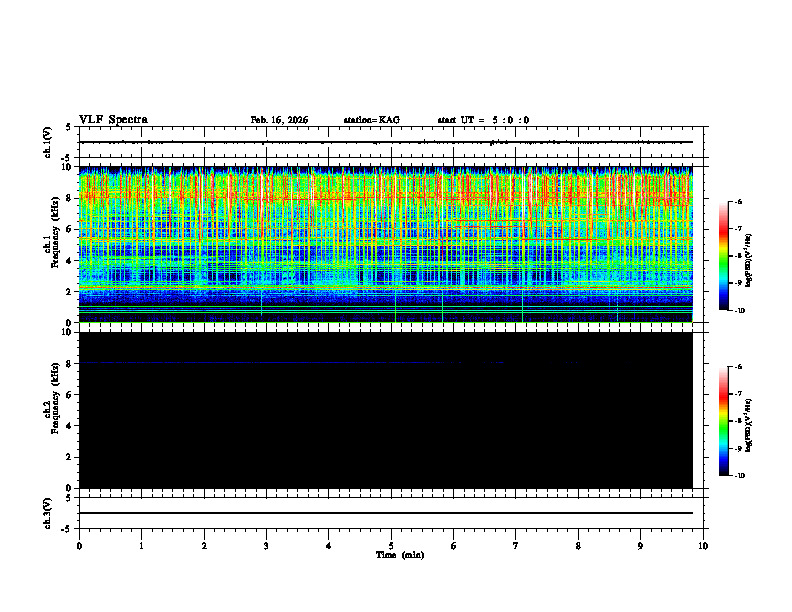The height and width of the screenshot is (612, 792).
Task: Click the "8" tick on the time axis
Action: pyautogui.click(x=578, y=546)
